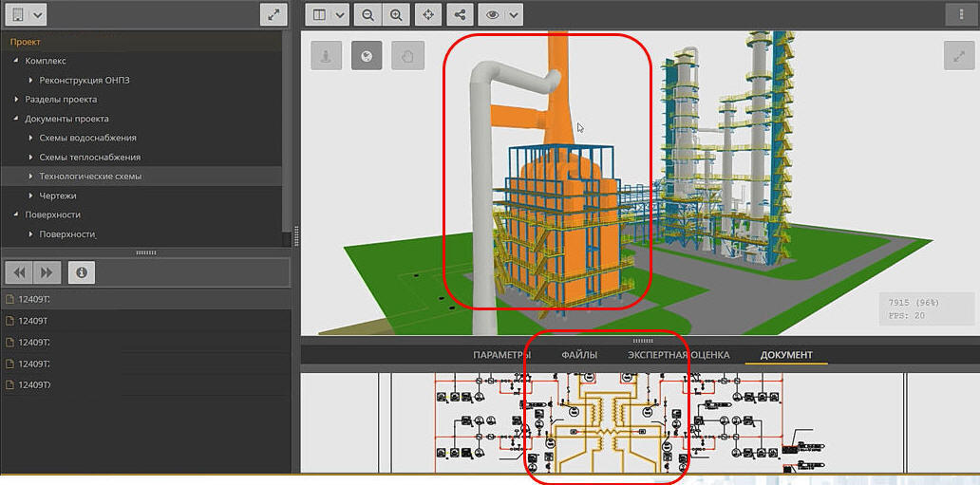Image resolution: width=980 pixels, height=485 pixels.
Task: Collapse the Комплекс tree node
Action: [16, 61]
